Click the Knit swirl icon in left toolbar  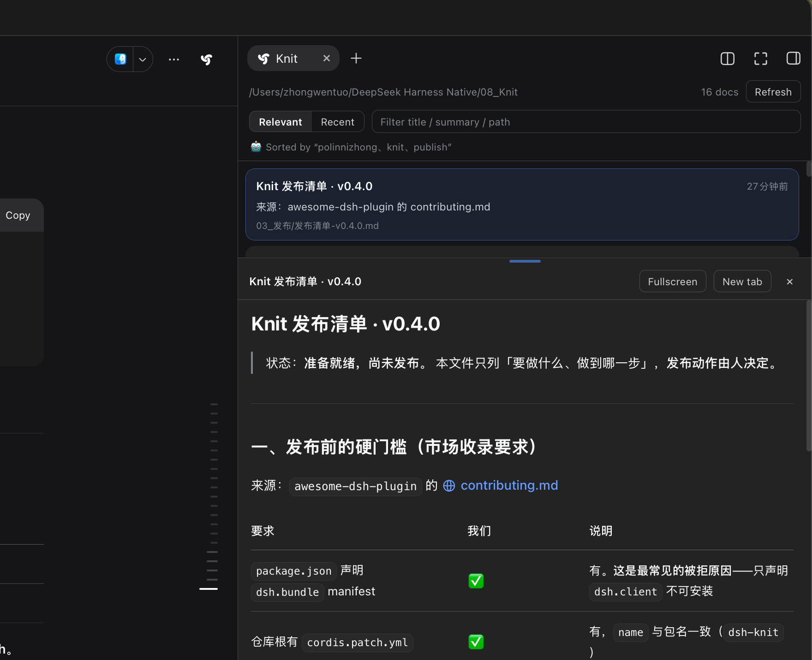[x=207, y=59]
